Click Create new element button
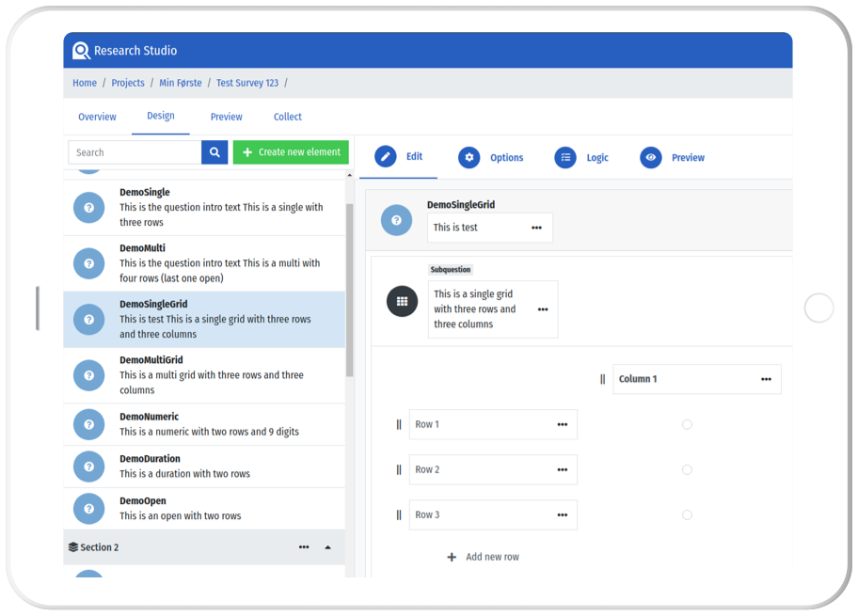The height and width of the screenshot is (616, 858). [x=291, y=152]
